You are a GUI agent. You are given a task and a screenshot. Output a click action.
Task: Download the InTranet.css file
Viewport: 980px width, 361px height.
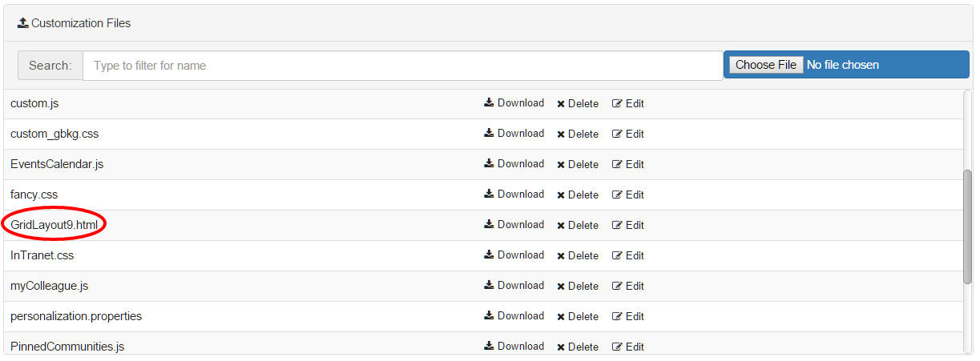point(514,255)
